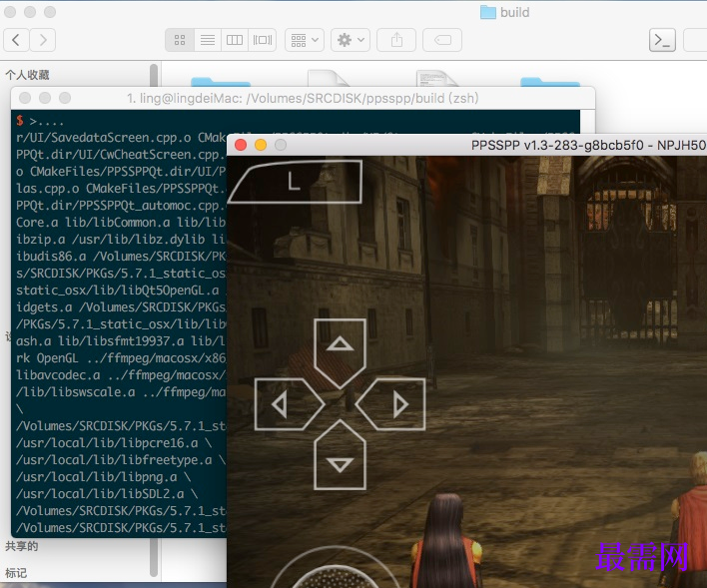Viewport: 707px width, 588px height.
Task: Switch Finder to icon view
Action: point(180,40)
